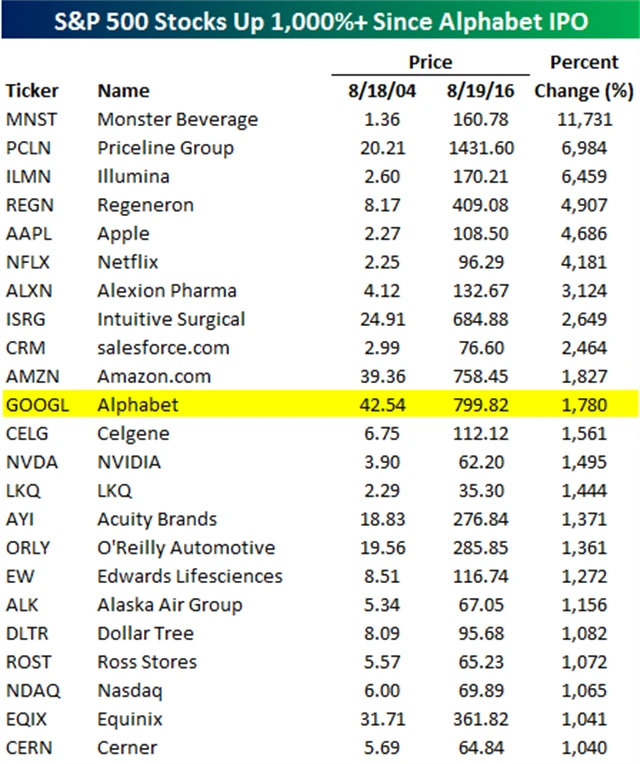Click the Ticker column header
This screenshot has height=764, width=640.
(x=32, y=91)
